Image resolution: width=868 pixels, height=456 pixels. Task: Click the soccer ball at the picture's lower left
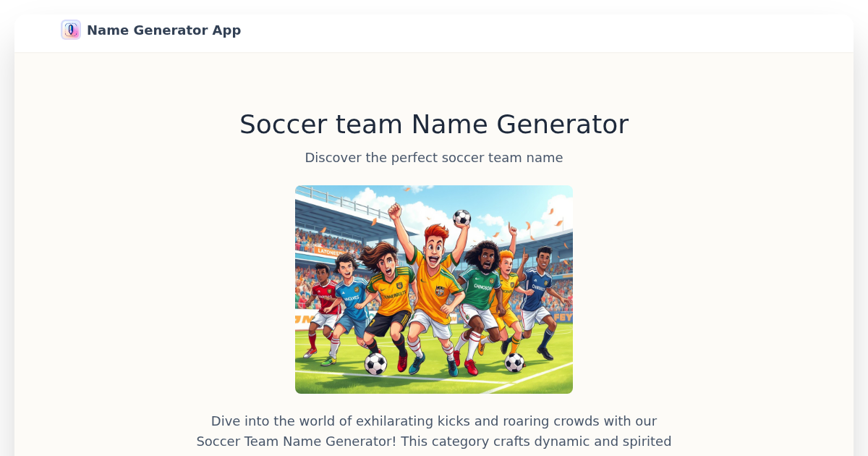pyautogui.click(x=375, y=363)
